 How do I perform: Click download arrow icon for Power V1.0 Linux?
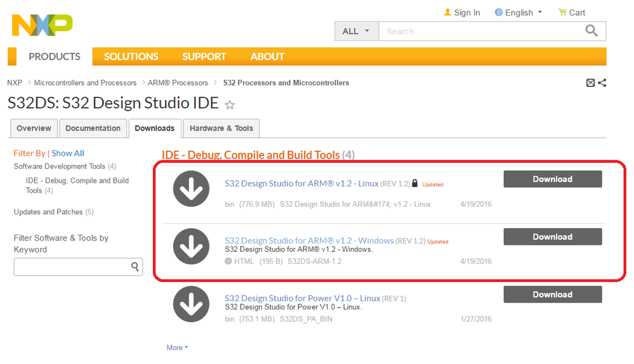coord(191,304)
